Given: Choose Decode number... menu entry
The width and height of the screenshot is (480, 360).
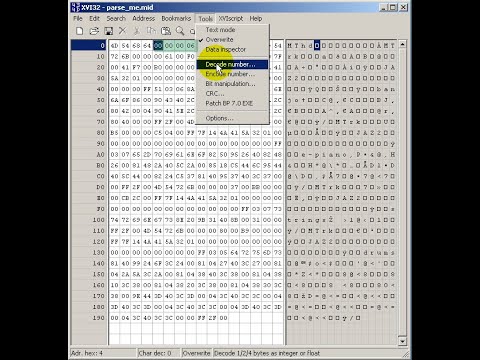Looking at the screenshot, I should click(232, 64).
